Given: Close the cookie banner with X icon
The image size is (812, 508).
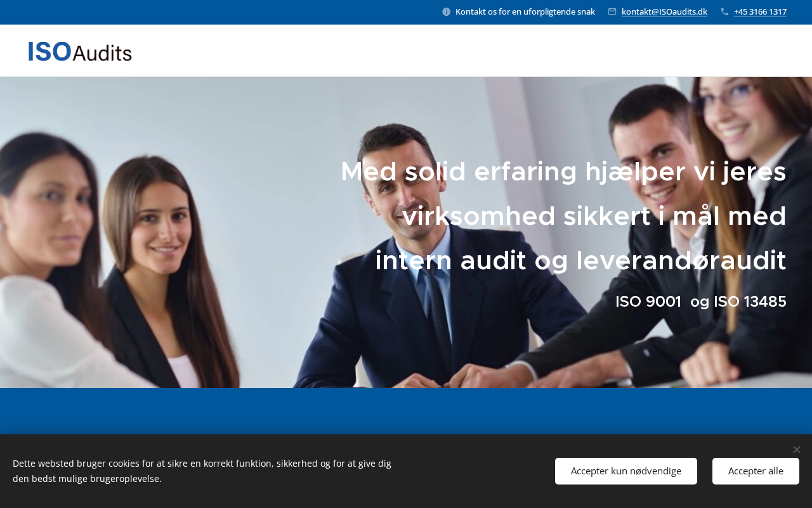Looking at the screenshot, I should (x=797, y=450).
